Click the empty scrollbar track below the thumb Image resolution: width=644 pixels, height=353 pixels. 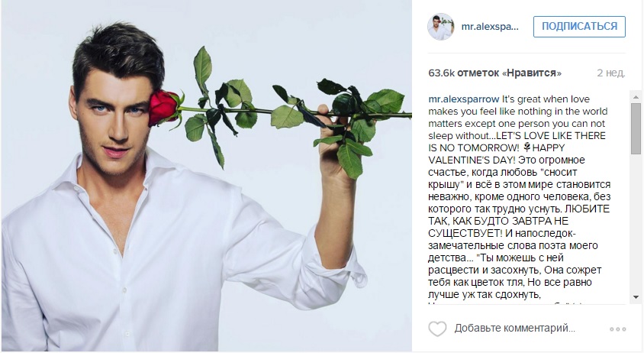point(636,222)
